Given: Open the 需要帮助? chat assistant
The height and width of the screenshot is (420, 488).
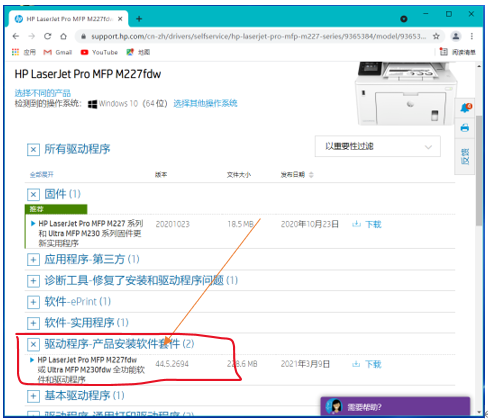Looking at the screenshot, I should [x=395, y=406].
